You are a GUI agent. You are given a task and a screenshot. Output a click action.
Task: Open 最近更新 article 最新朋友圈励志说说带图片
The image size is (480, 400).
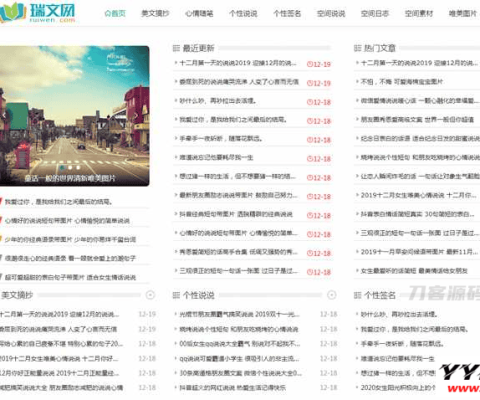238,195
